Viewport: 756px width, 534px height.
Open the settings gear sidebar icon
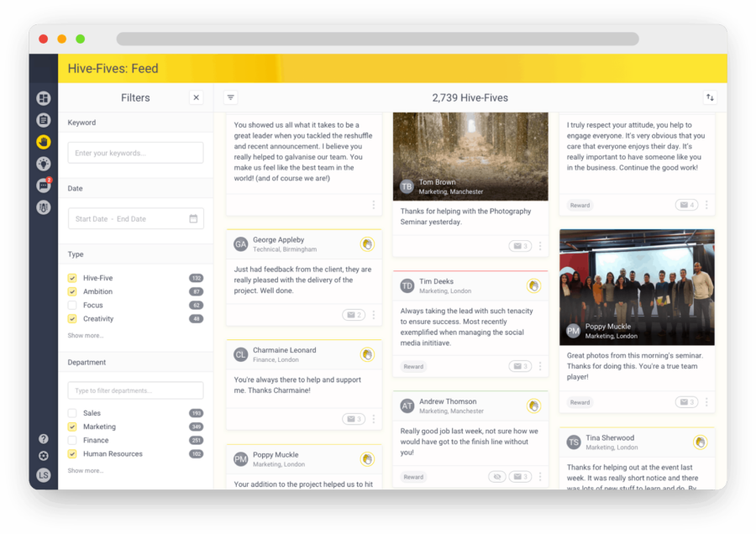pos(44,456)
